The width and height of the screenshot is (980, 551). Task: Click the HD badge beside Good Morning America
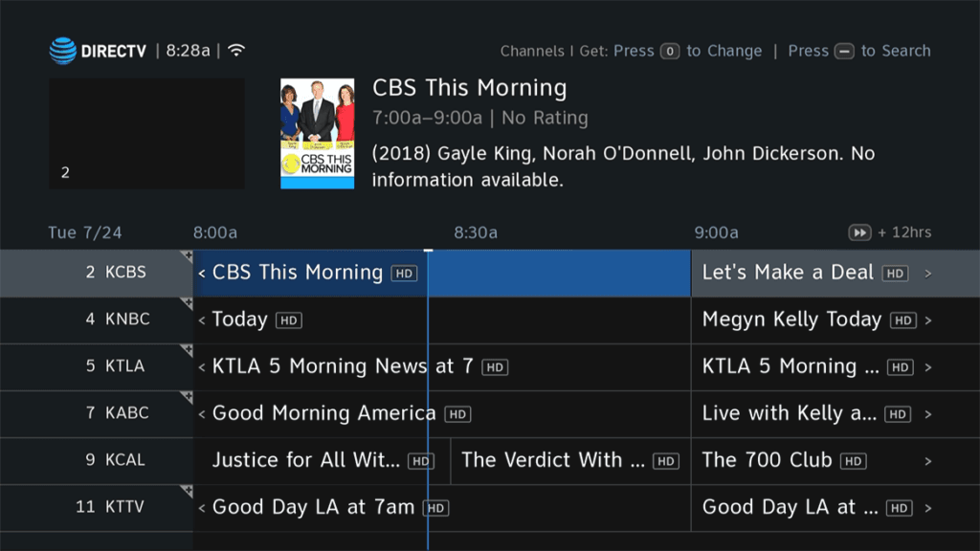[457, 414]
